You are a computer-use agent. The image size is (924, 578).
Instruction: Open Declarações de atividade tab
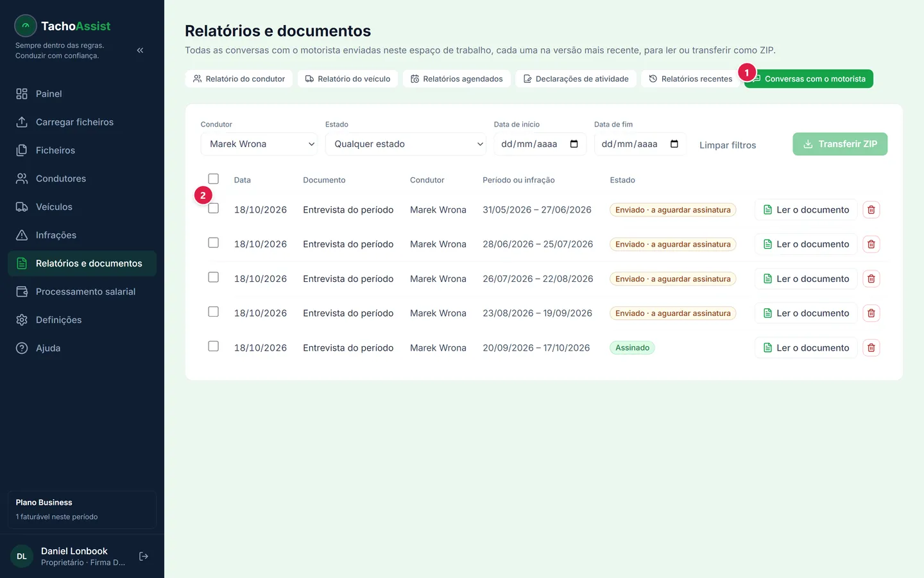[576, 79]
